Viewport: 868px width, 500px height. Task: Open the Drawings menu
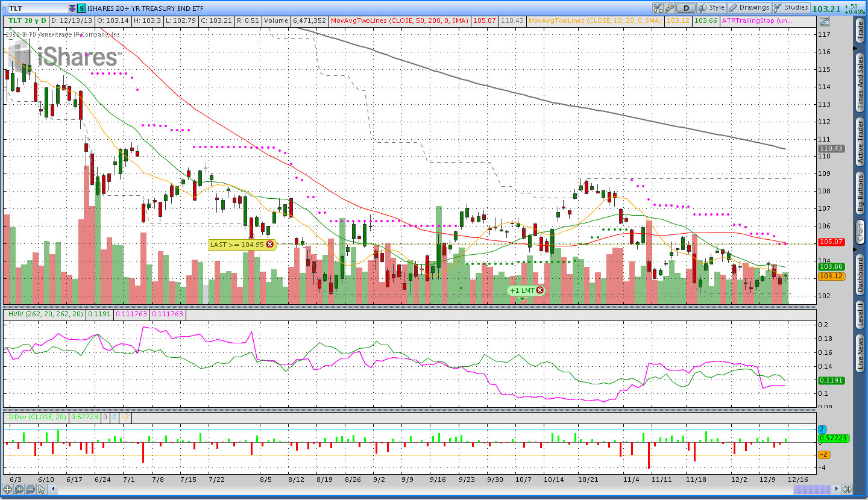click(x=749, y=8)
